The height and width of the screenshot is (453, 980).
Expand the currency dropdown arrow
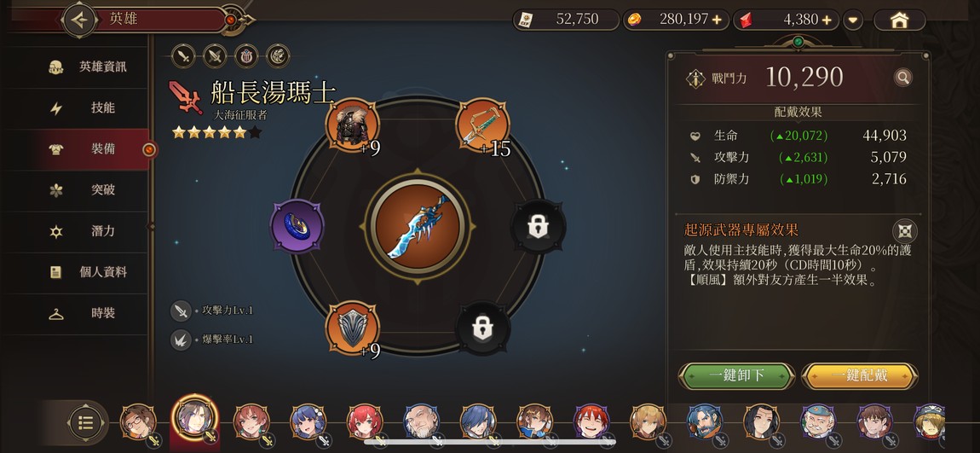[x=852, y=20]
